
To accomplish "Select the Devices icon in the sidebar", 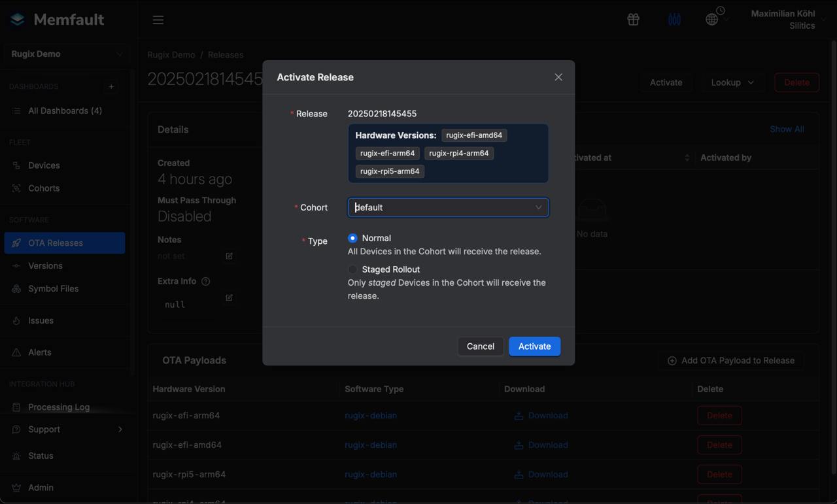I will (x=16, y=165).
